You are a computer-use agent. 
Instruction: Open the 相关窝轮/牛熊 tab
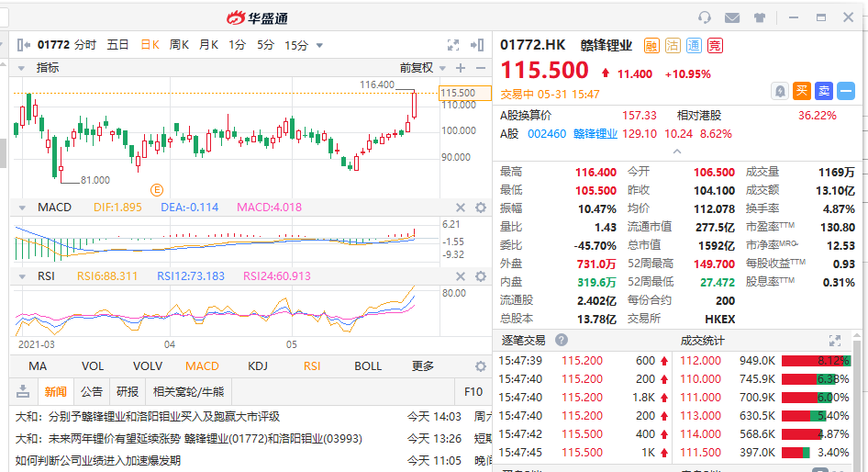click(x=188, y=392)
